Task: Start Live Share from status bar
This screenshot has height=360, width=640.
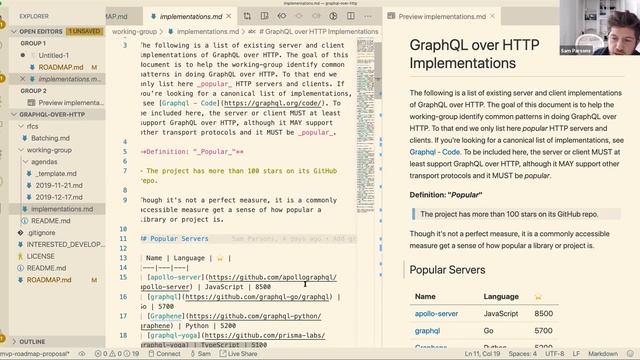Action: (x=238, y=354)
